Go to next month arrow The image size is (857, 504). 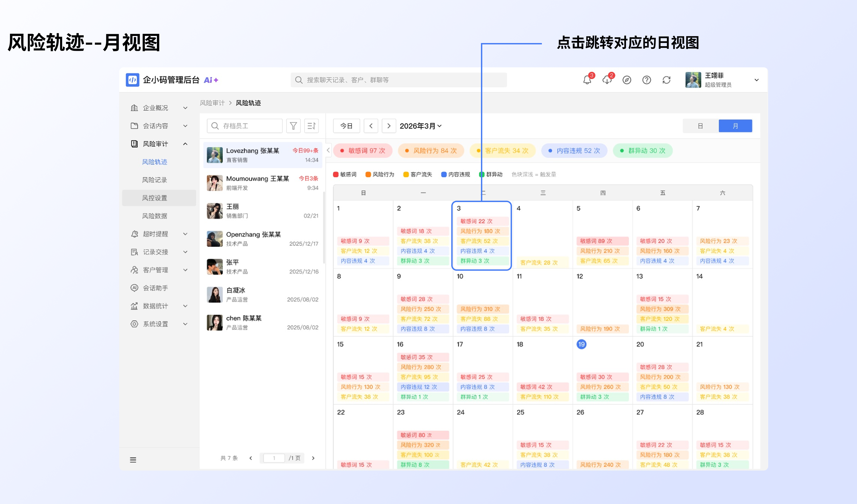(389, 126)
